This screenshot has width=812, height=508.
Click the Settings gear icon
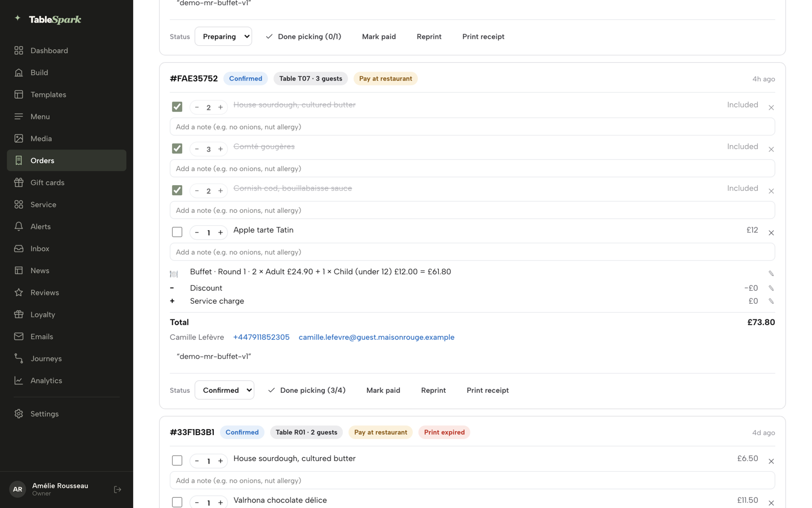pyautogui.click(x=19, y=414)
